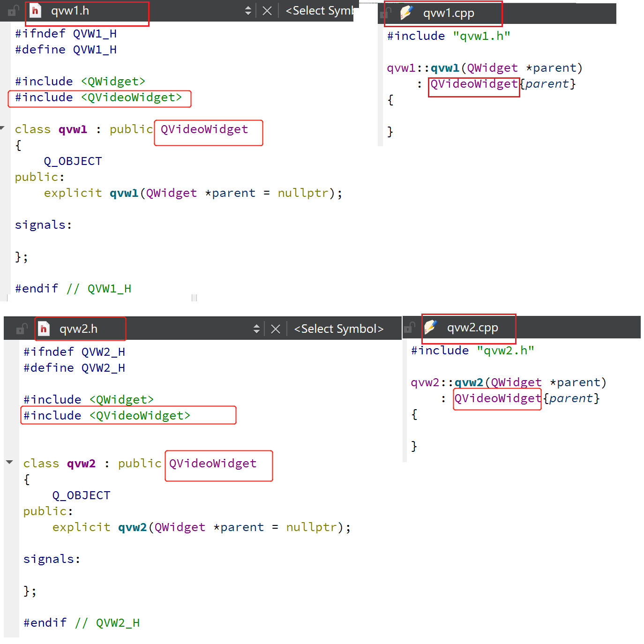This screenshot has height=644, width=644.
Task: Click QVideoWidget base class in qvw1.h
Action: [204, 129]
